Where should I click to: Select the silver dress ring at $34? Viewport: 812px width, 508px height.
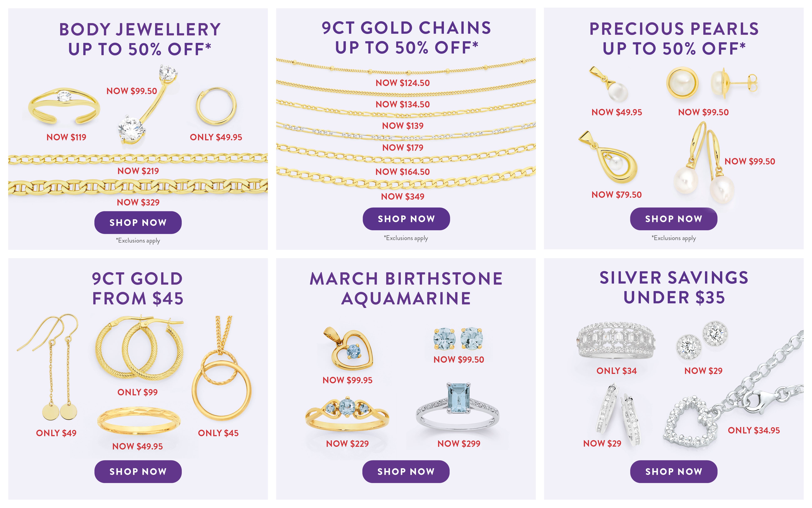click(616, 340)
